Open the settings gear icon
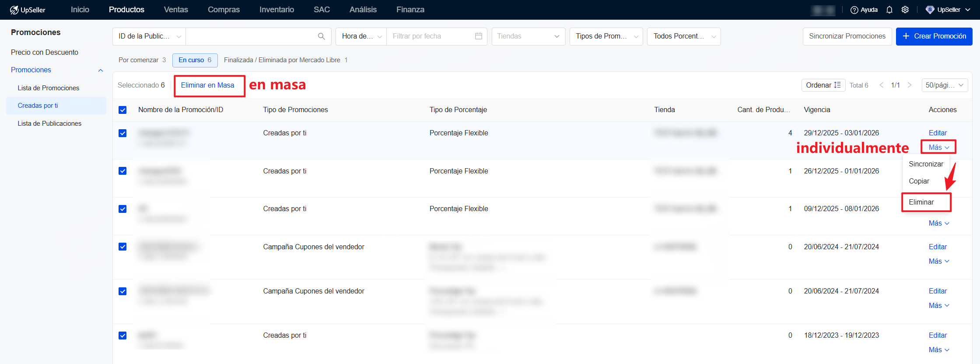This screenshot has width=980, height=364. (x=905, y=10)
